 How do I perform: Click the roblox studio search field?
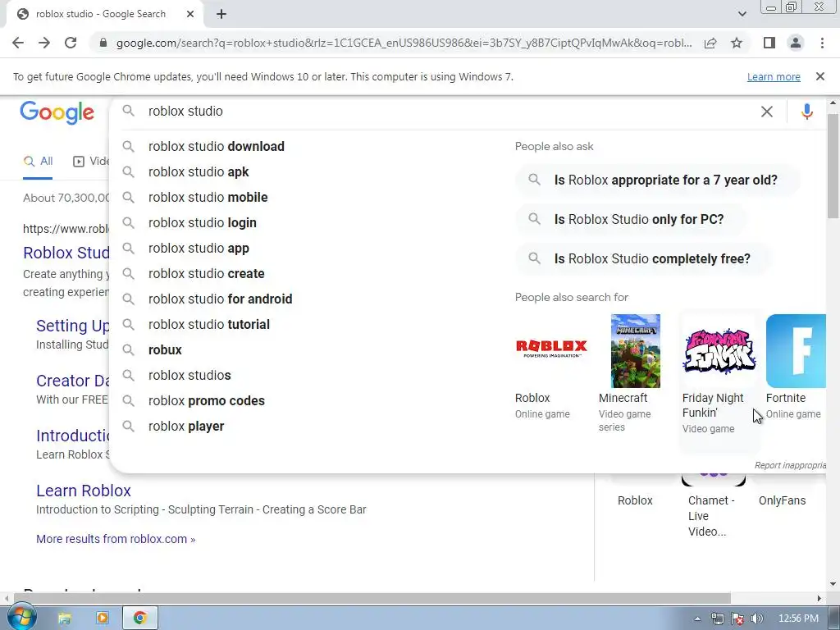tap(450, 112)
